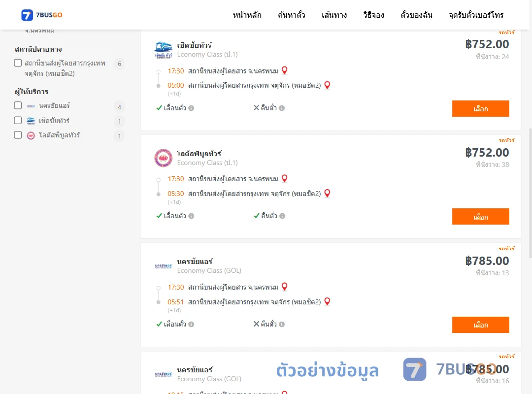The image size is (532, 394).
Task: Click the โลตัสพิบูลทัวร์ operator name on the trip card
Action: [x=199, y=153]
